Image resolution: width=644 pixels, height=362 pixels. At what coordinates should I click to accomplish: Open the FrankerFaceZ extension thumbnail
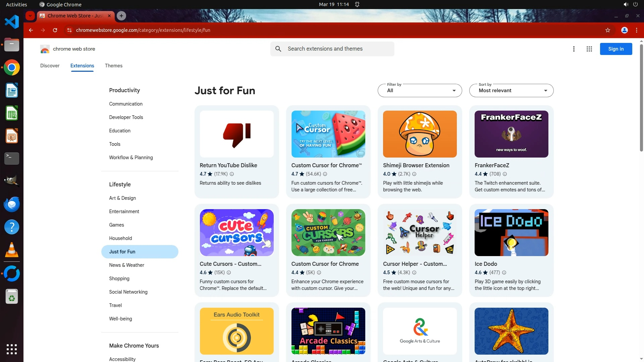click(511, 134)
